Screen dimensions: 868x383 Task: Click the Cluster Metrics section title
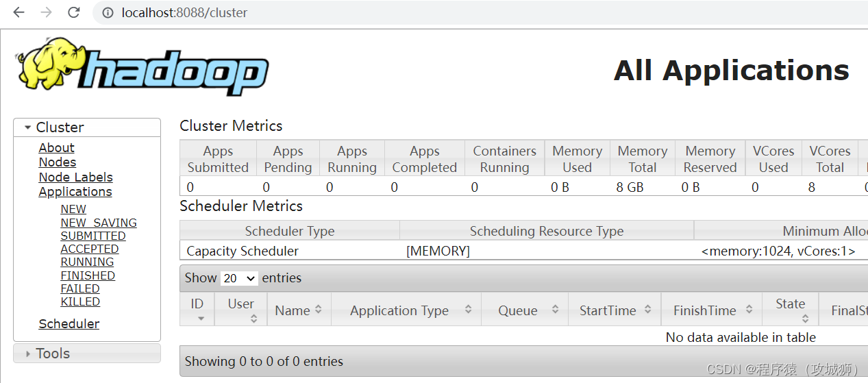pos(231,125)
